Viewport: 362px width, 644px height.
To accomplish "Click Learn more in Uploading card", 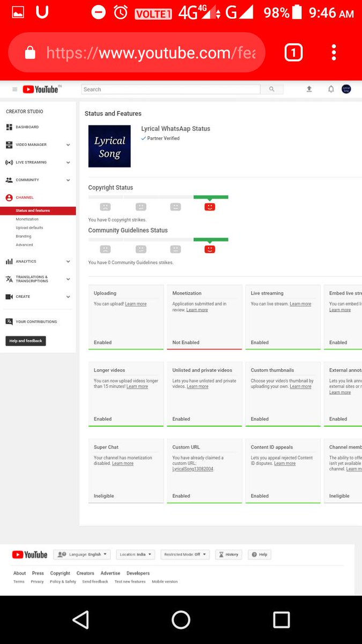I will coord(136,304).
